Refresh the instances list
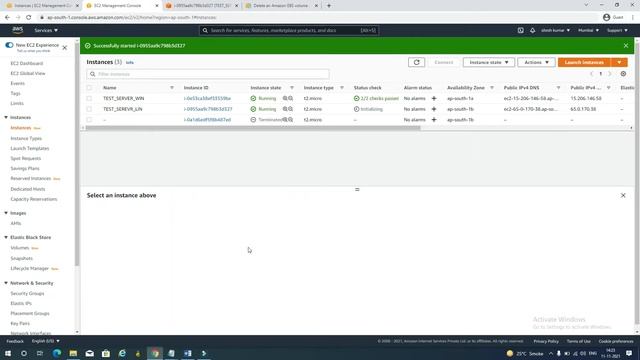Viewport: 640px width, 360px height. click(x=416, y=62)
